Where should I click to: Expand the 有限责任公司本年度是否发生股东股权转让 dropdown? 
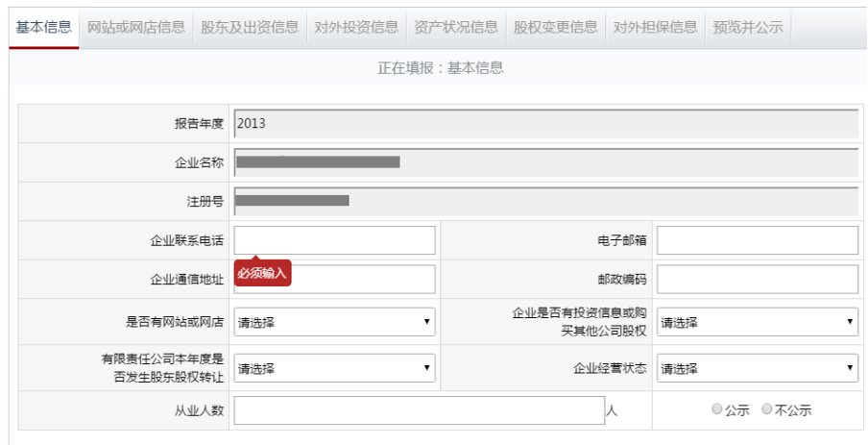click(334, 368)
